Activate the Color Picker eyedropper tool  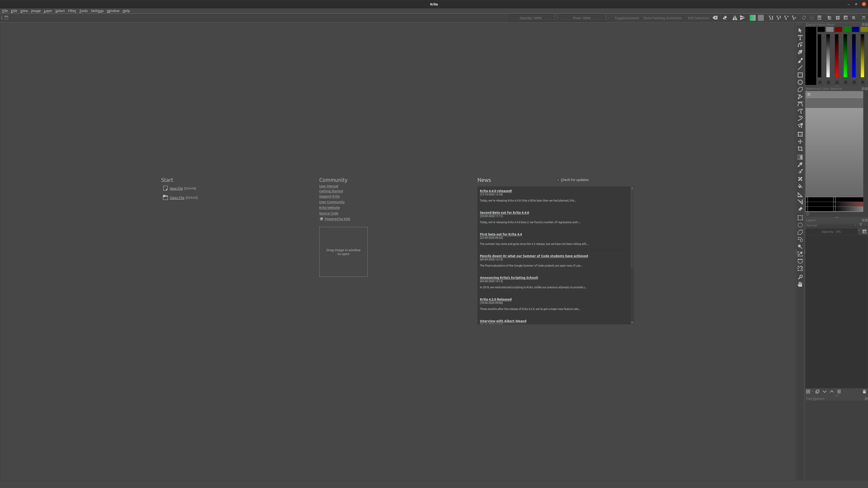[800, 165]
